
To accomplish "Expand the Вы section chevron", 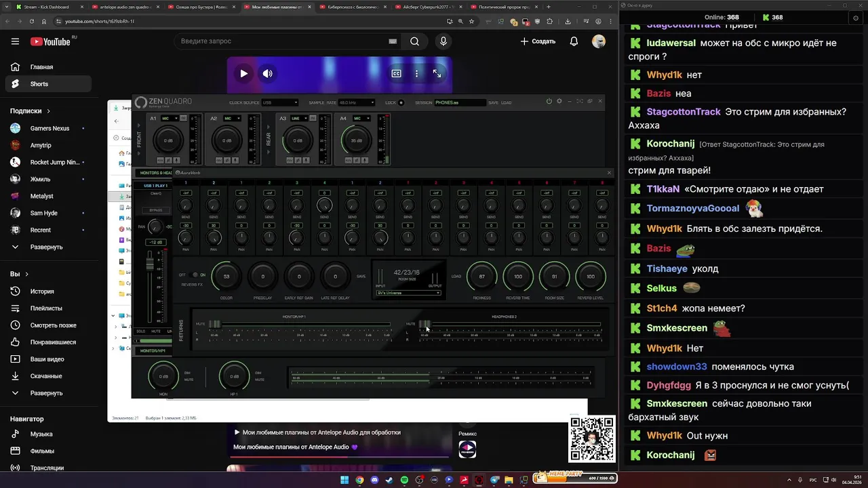I will 27,274.
